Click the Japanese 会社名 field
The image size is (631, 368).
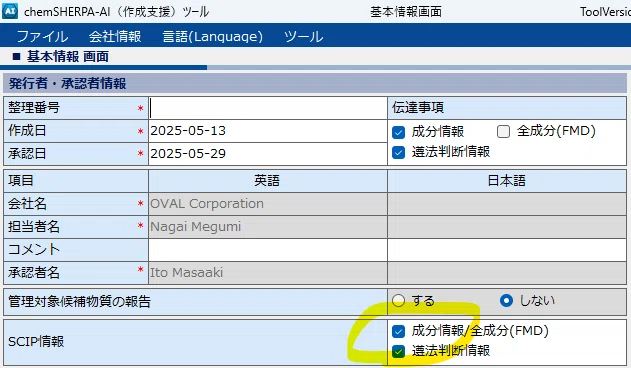pyautogui.click(x=507, y=204)
